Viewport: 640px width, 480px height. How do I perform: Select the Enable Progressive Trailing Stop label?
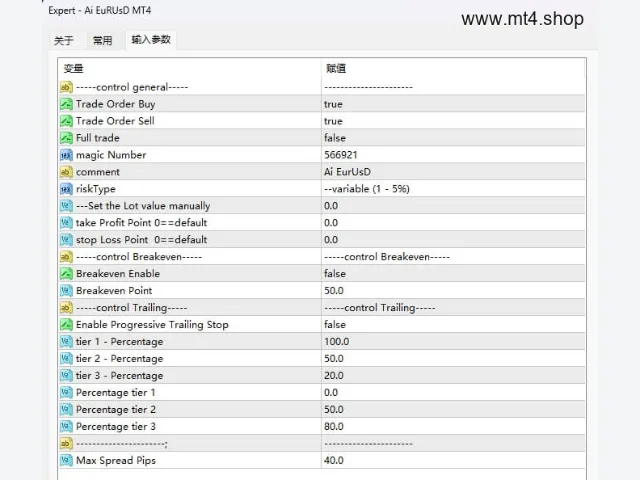coord(152,325)
